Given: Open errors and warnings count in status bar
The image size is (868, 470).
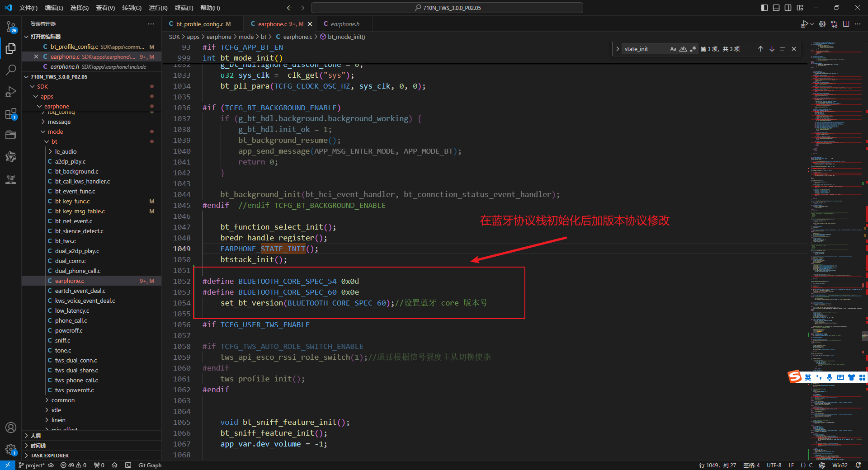Looking at the screenshot, I should coord(73,465).
